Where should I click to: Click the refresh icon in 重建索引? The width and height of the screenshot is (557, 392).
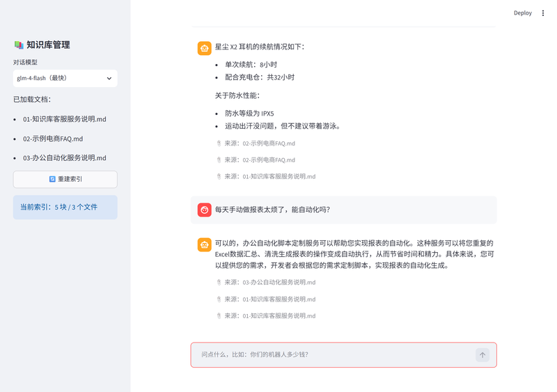pos(52,179)
